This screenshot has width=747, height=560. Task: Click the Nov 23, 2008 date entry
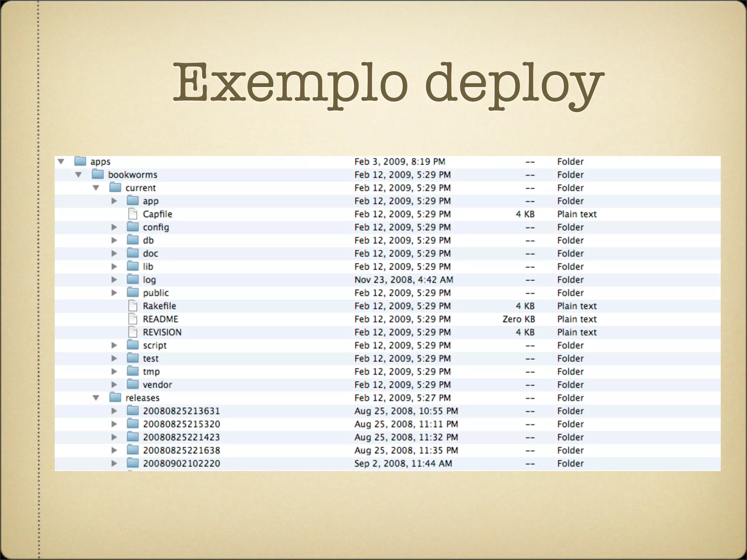[403, 280]
